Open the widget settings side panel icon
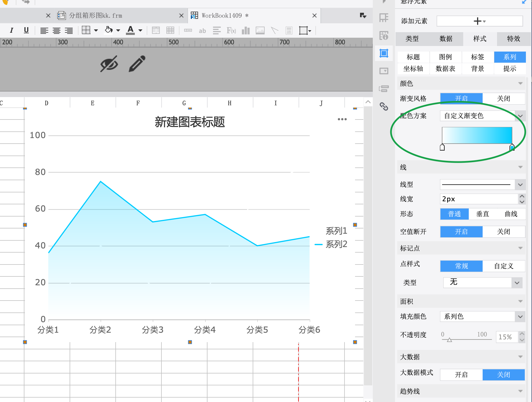Image resolution: width=532 pixels, height=402 pixels. click(384, 71)
